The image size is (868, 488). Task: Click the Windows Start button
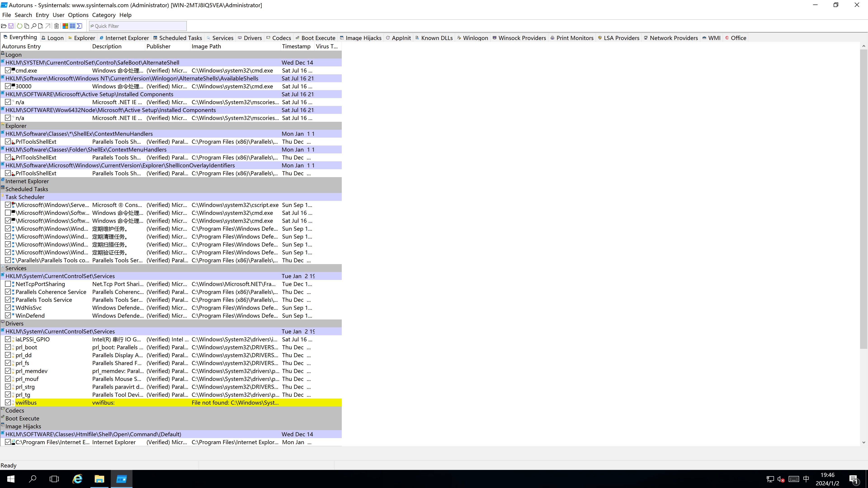[11, 479]
